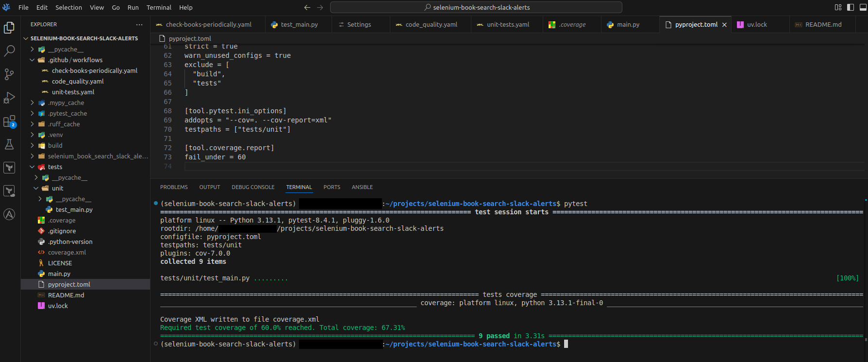This screenshot has width=868, height=362.
Task: Switch to check-books-periodically.yaml editor tab
Action: tap(208, 25)
